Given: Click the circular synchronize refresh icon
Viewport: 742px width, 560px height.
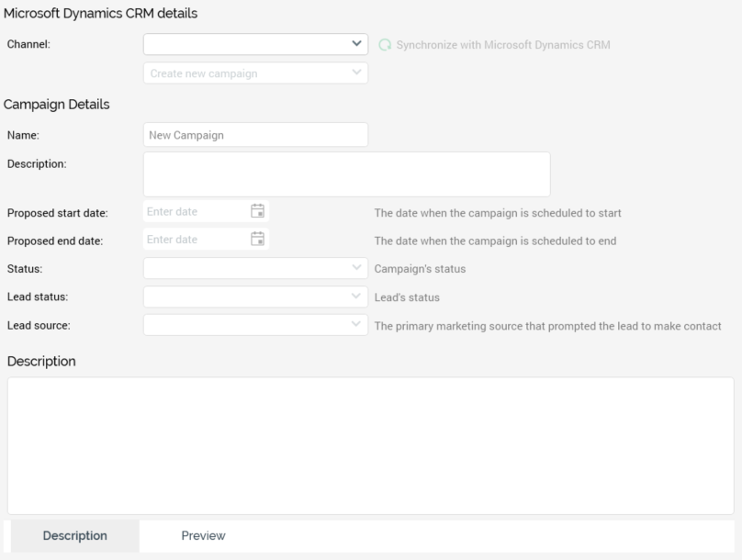Looking at the screenshot, I should tap(385, 44).
